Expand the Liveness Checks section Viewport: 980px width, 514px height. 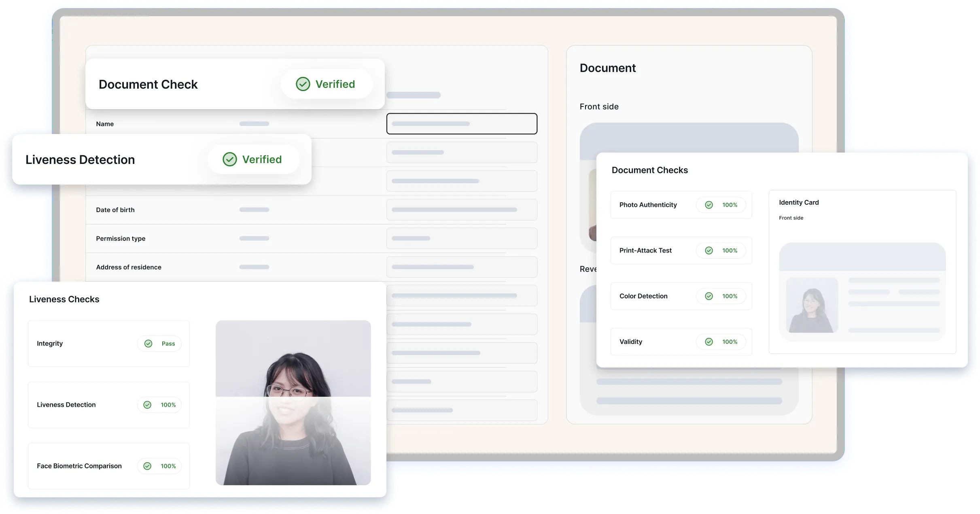[64, 299]
